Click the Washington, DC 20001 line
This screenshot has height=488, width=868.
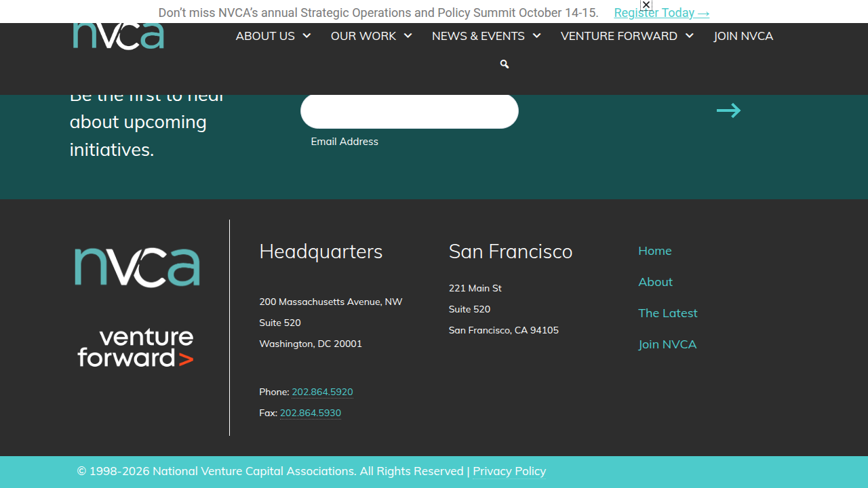coord(311,344)
